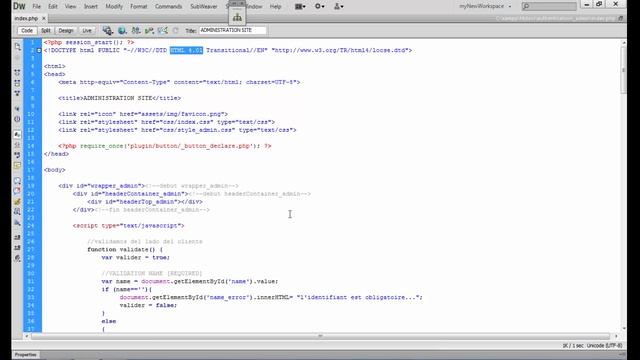Screen dimensions: 640x360
Task: Open the File menu
Action: pos(36,7)
